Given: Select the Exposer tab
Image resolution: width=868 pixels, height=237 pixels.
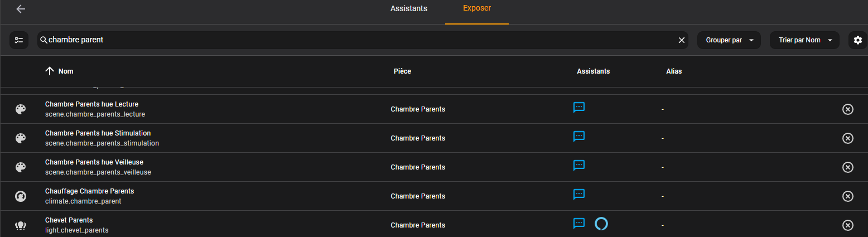Looking at the screenshot, I should click(x=477, y=9).
